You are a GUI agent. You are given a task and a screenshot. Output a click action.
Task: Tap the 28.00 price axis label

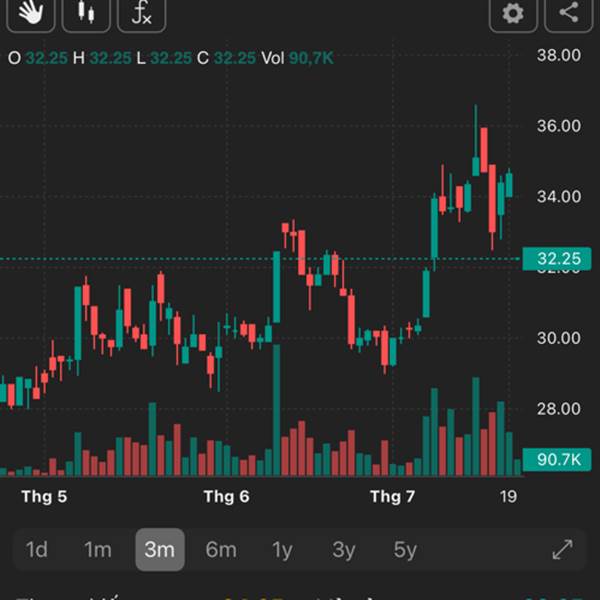pyautogui.click(x=559, y=409)
